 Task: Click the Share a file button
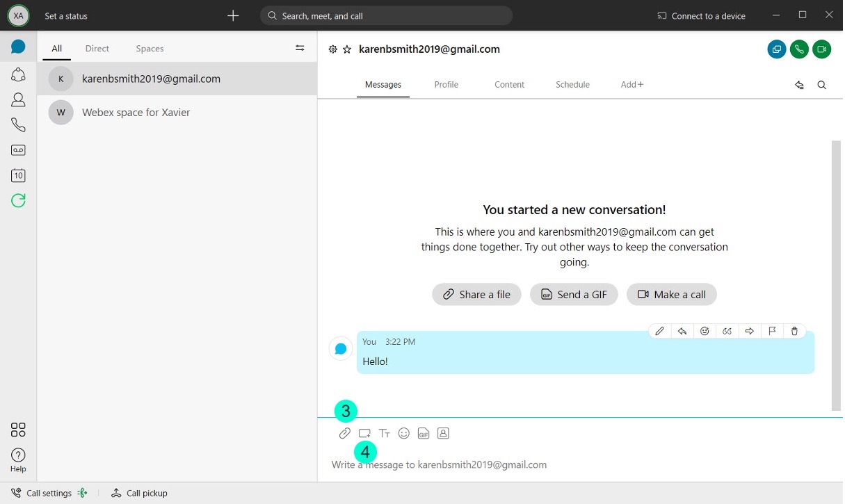point(477,294)
